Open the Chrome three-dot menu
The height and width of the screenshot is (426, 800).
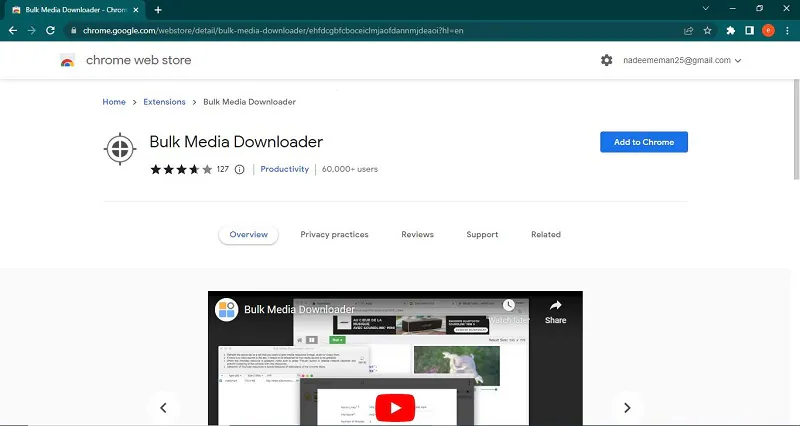(x=787, y=31)
